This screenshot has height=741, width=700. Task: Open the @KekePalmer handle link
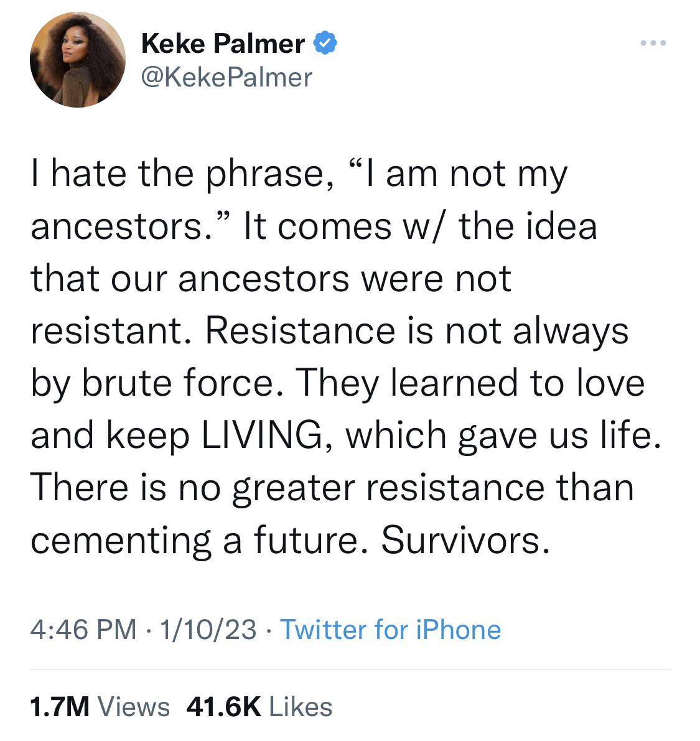[227, 77]
